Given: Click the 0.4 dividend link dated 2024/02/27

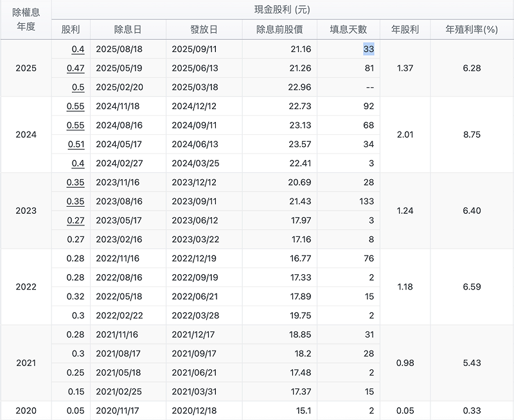Looking at the screenshot, I should [78, 164].
